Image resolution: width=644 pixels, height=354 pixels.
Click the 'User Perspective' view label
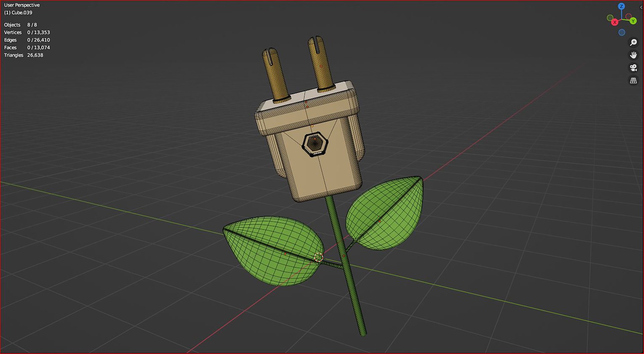pos(22,5)
